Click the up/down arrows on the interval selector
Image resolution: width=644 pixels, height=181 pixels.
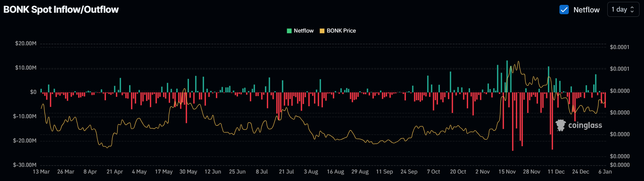pyautogui.click(x=632, y=10)
